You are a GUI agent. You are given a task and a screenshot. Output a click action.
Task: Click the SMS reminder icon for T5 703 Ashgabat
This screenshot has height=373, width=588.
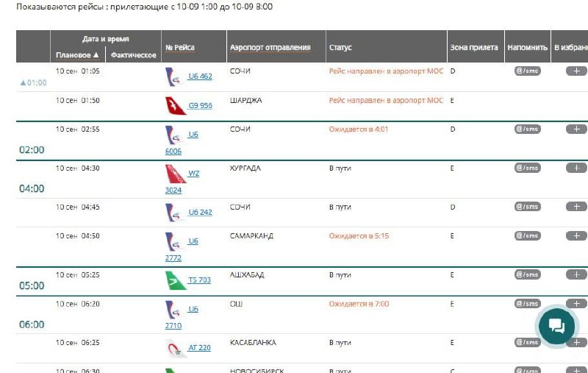527,274
